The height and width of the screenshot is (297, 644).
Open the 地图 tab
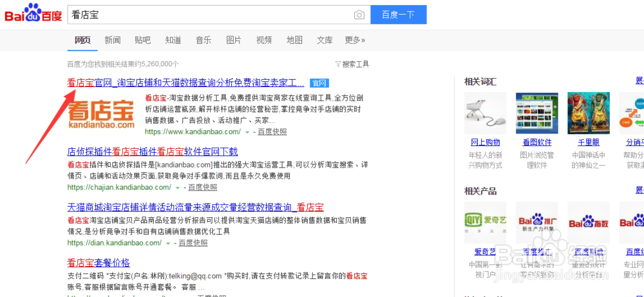(x=294, y=40)
